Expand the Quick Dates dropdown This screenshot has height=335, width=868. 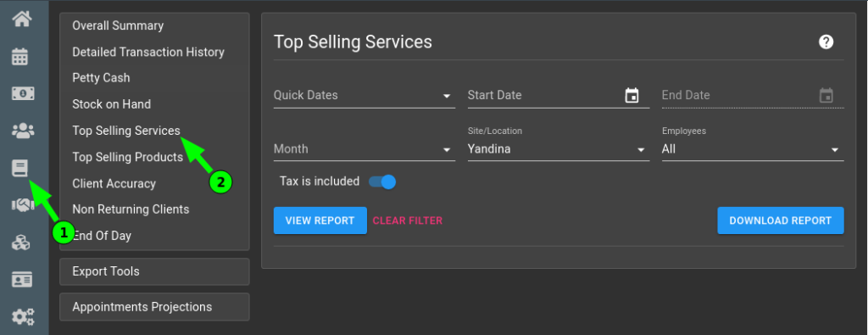pyautogui.click(x=364, y=95)
